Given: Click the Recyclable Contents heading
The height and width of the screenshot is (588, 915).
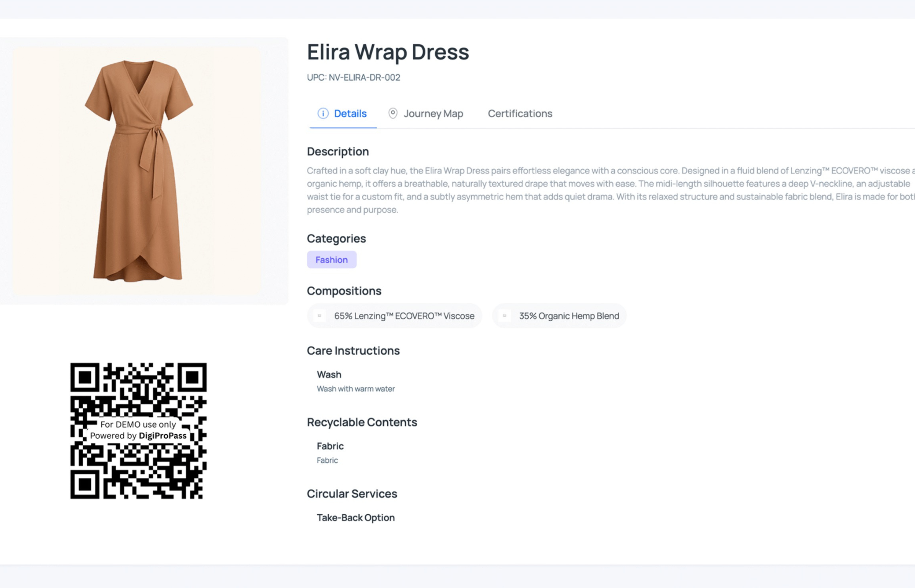Looking at the screenshot, I should point(362,422).
